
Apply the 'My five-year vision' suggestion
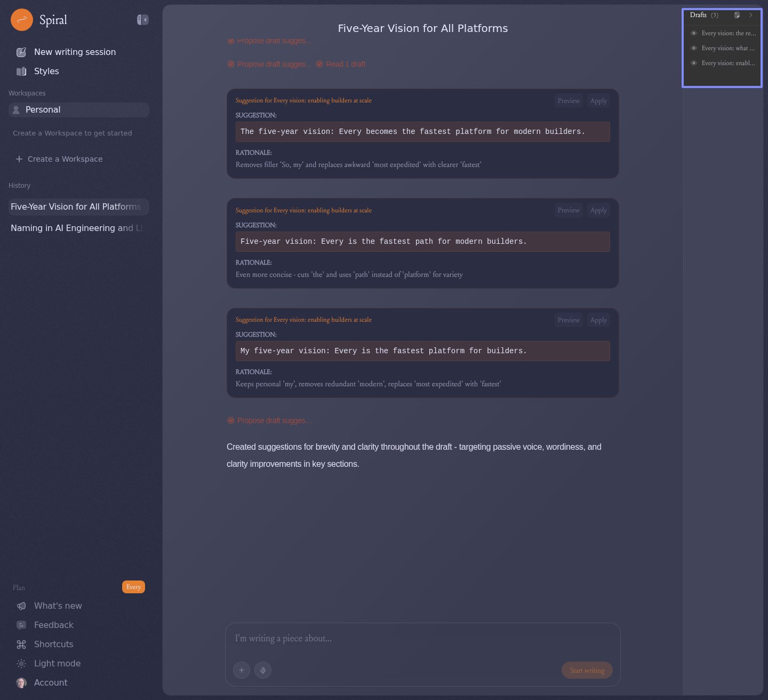[598, 320]
